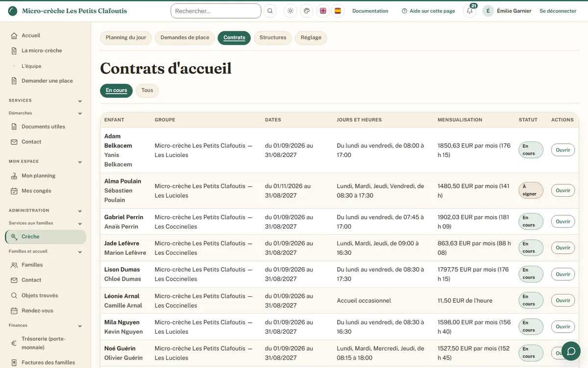The height and width of the screenshot is (368, 588).
Task: Collapse Familles et accueil chevron
Action: pos(80,252)
